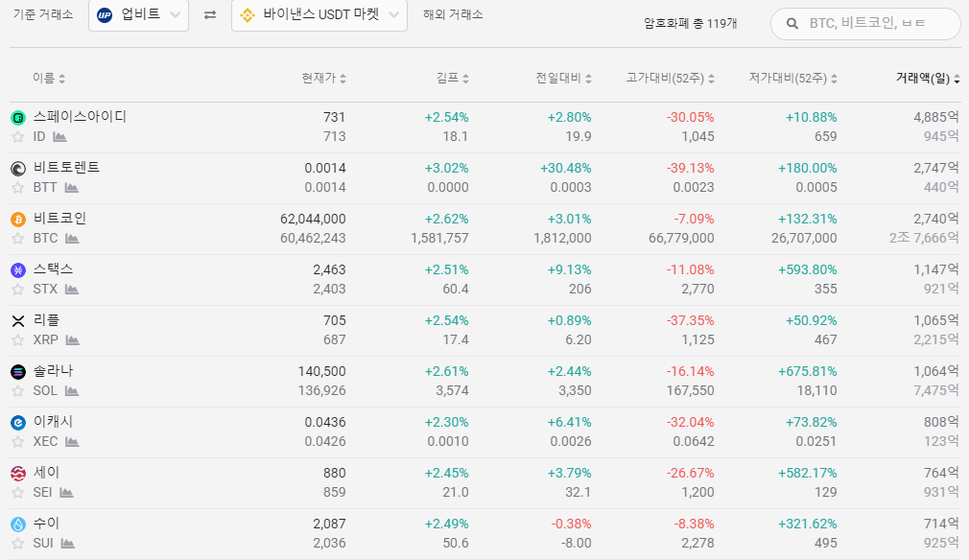Click the Solana coin logo icon
Screen dimensions: 969x560
(18, 372)
